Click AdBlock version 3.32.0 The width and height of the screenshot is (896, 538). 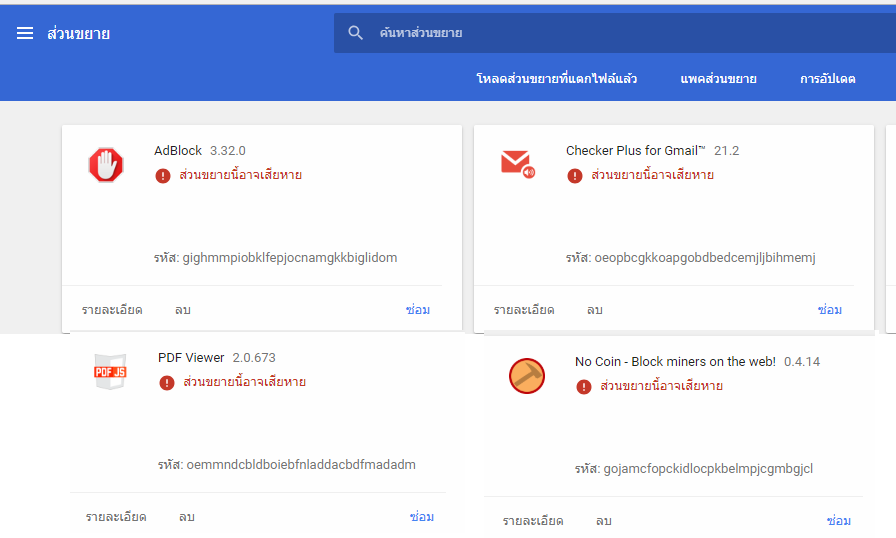point(227,151)
